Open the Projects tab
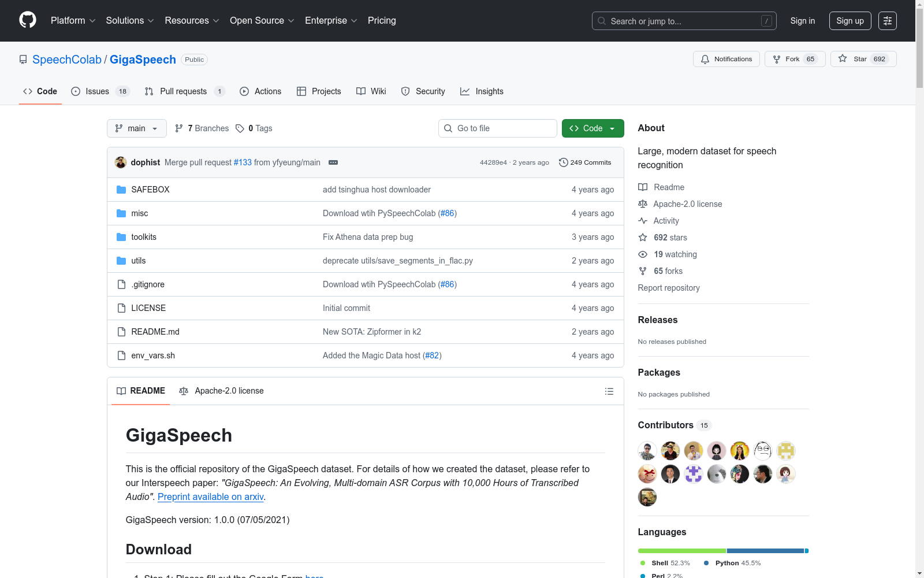924x578 pixels. pos(319,91)
